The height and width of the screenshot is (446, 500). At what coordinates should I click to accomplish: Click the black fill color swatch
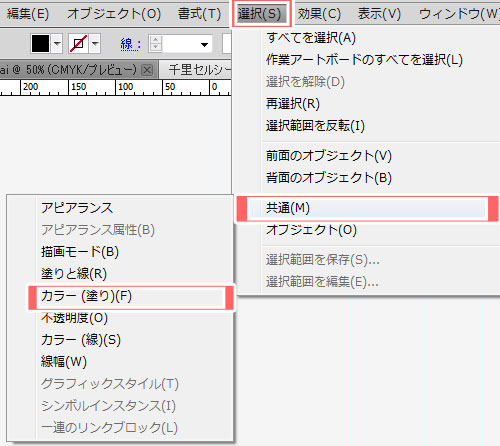tap(40, 43)
